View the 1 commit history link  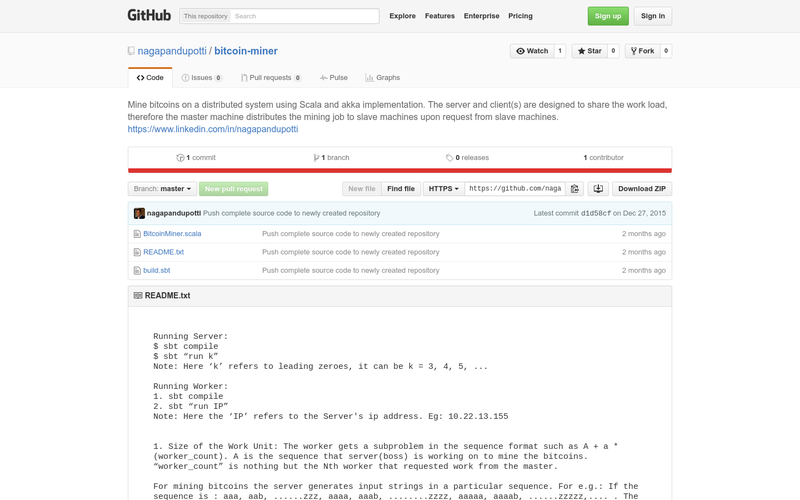click(x=196, y=158)
